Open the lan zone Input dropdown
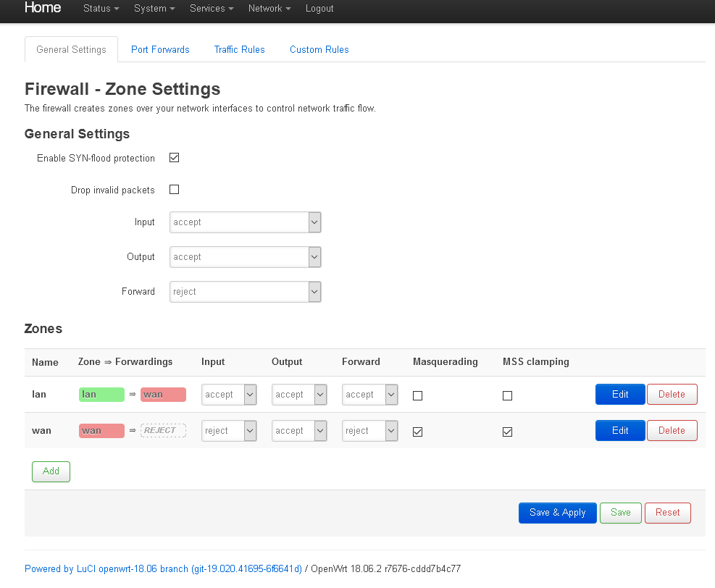This screenshot has height=588, width=715. (229, 394)
